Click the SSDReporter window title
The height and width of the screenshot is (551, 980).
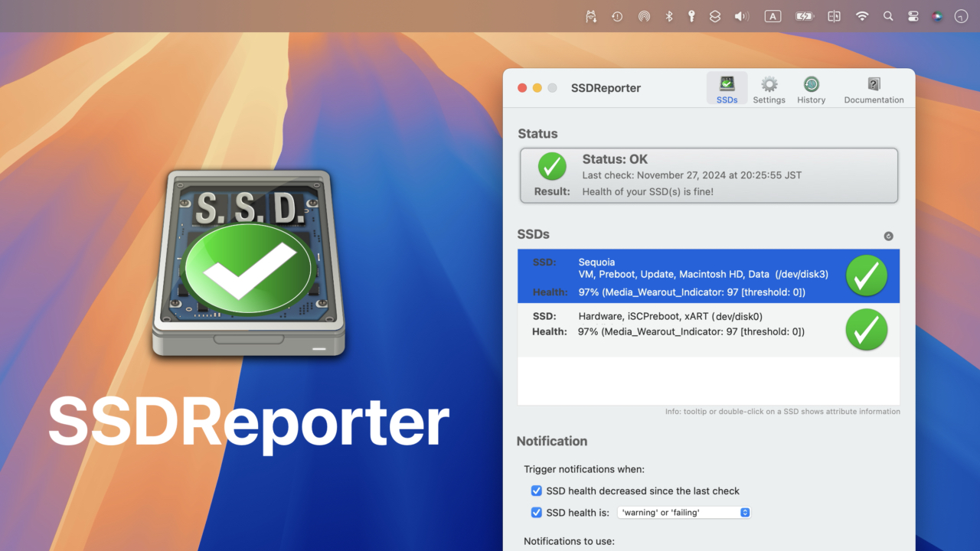[x=606, y=88]
